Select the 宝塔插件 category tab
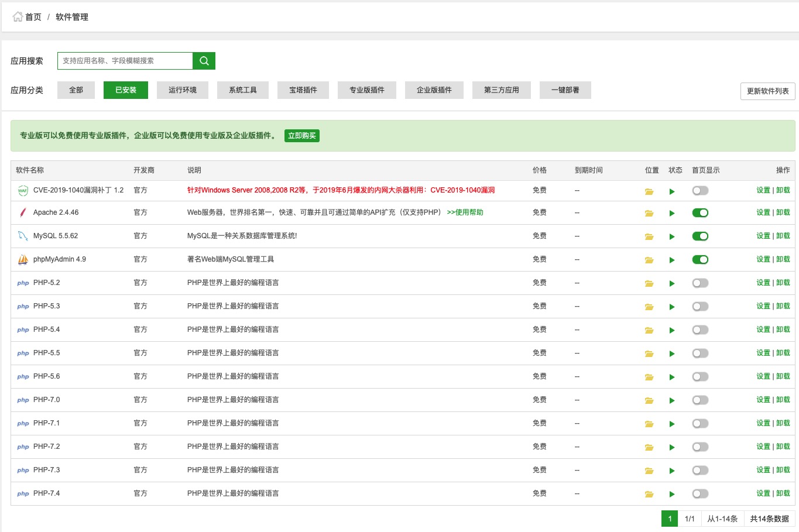 pyautogui.click(x=303, y=90)
